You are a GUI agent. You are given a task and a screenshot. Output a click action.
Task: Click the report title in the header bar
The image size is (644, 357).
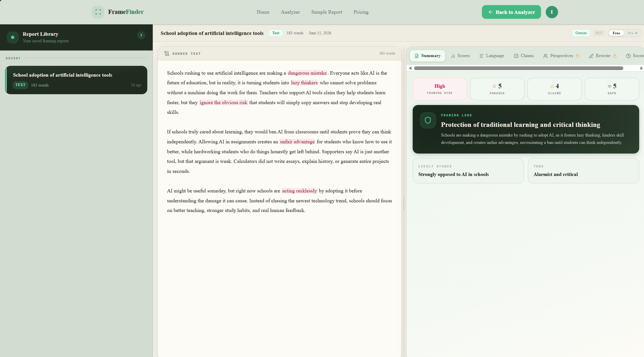point(212,33)
